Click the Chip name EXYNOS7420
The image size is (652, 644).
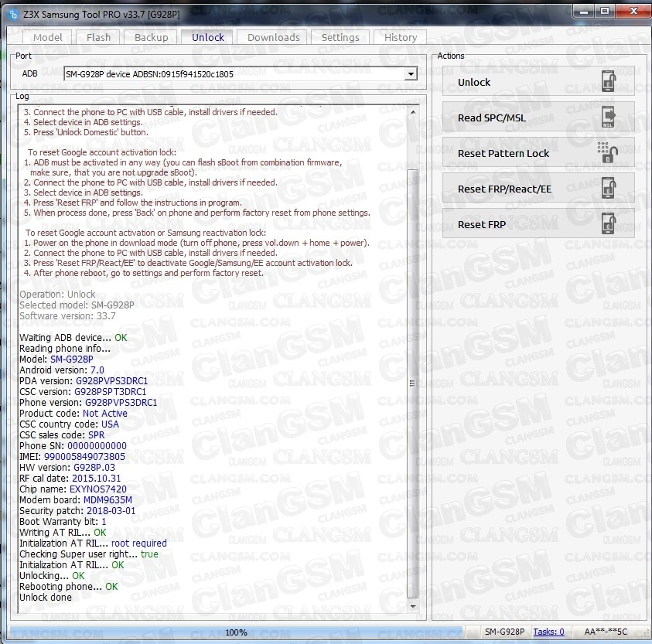click(x=97, y=489)
